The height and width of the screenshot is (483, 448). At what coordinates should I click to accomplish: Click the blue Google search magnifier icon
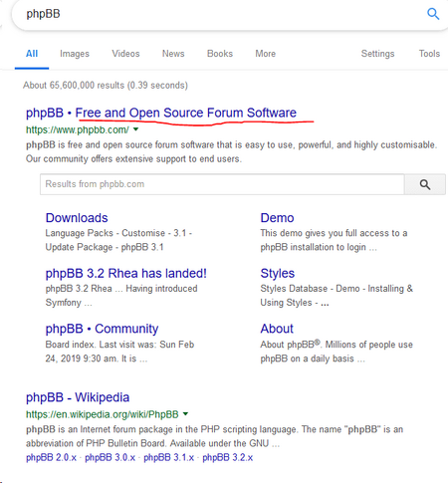[433, 14]
